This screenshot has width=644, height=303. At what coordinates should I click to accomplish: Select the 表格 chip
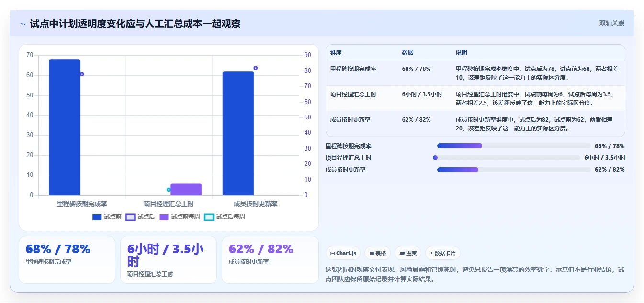[x=378, y=253]
